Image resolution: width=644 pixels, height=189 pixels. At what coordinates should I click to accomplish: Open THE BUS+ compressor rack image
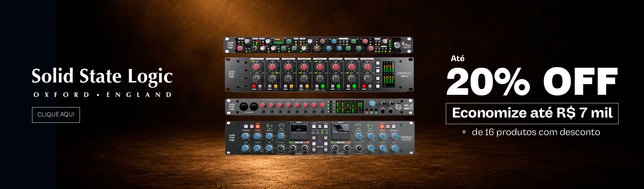point(320,138)
